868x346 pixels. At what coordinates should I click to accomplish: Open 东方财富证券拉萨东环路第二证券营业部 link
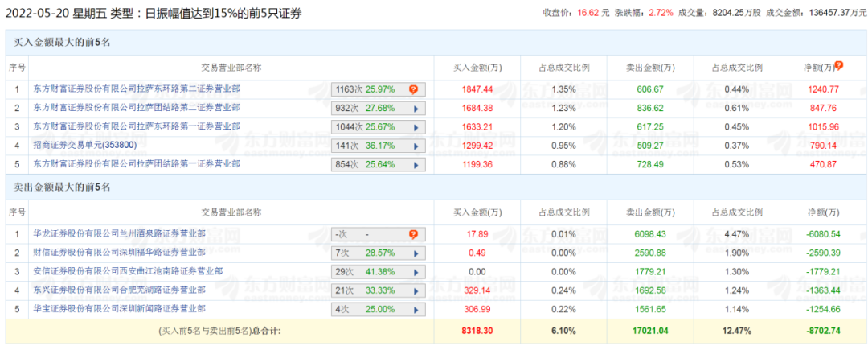pyautogui.click(x=137, y=89)
